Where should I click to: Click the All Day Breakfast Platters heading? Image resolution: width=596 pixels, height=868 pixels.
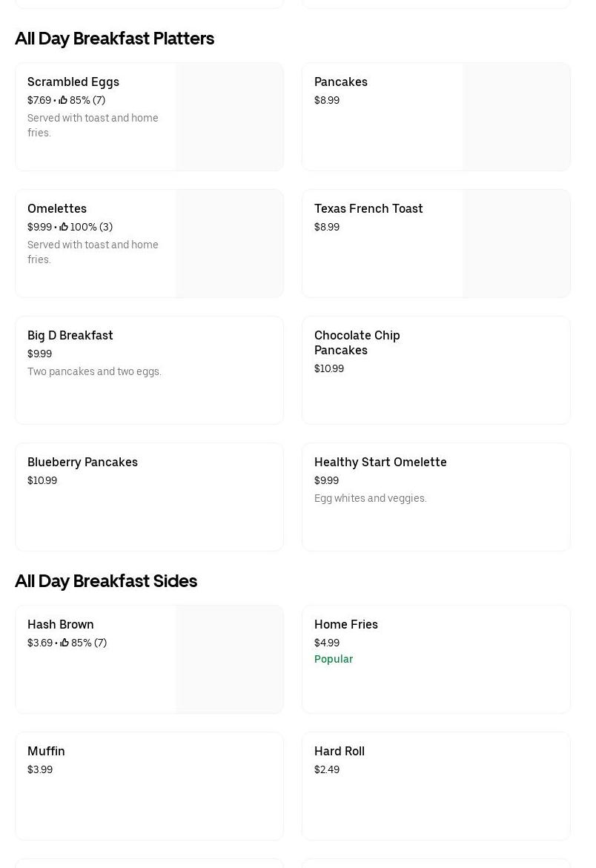pos(115,39)
